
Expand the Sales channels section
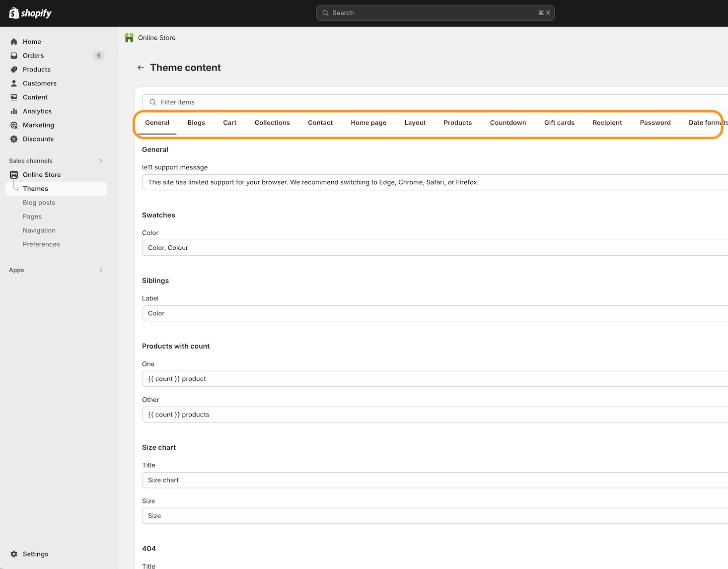[x=101, y=161]
